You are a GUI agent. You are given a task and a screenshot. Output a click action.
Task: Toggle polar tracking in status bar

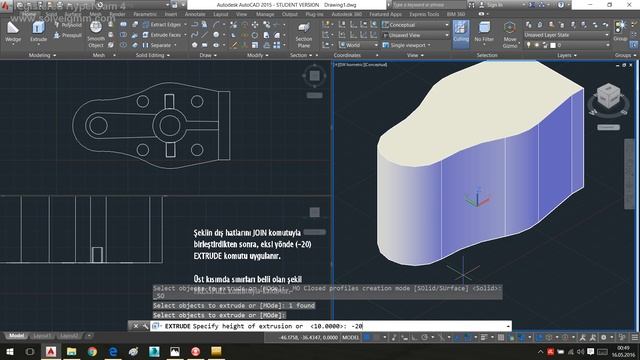(424, 338)
